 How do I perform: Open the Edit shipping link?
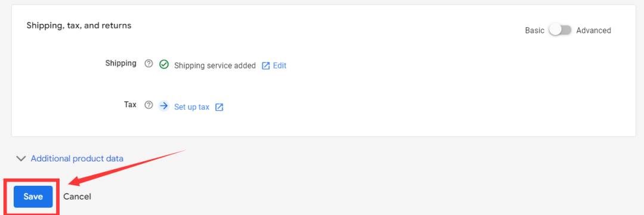(x=280, y=66)
